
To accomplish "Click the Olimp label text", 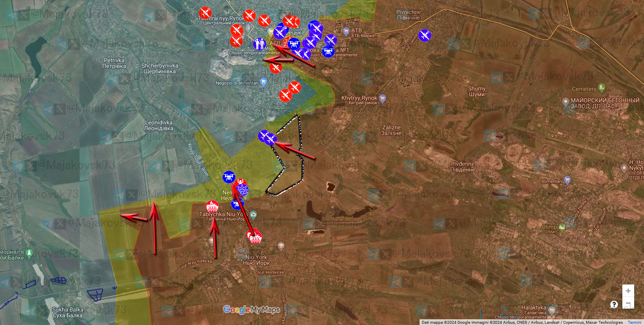I will (x=549, y=227).
